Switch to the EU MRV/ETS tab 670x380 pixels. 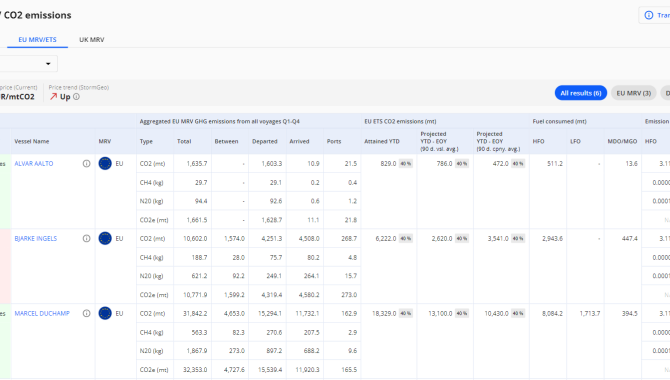pyautogui.click(x=37, y=39)
